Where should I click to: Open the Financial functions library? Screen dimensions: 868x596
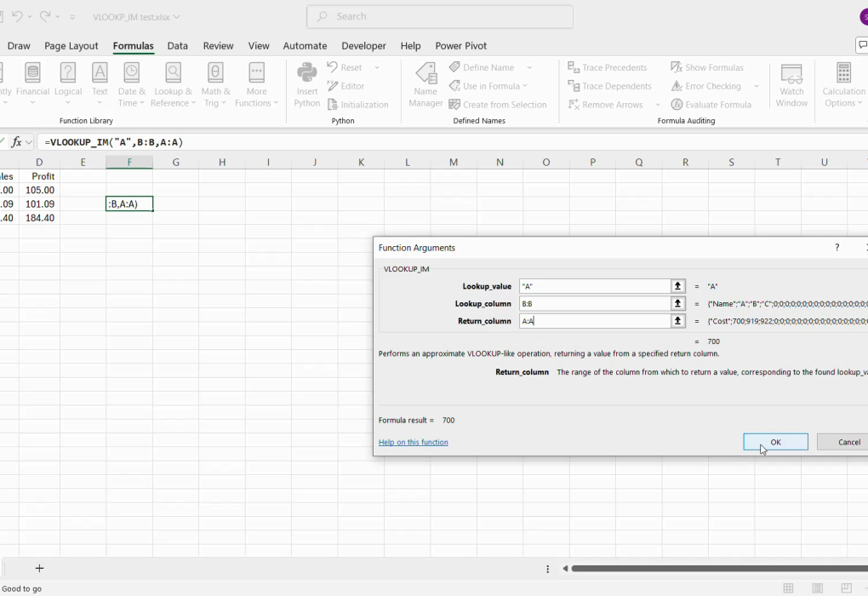[32, 85]
